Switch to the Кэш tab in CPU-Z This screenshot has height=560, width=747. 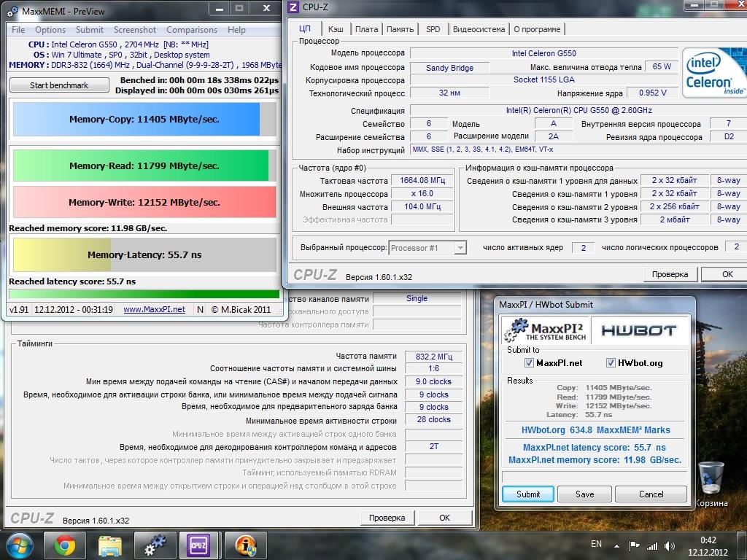336,29
